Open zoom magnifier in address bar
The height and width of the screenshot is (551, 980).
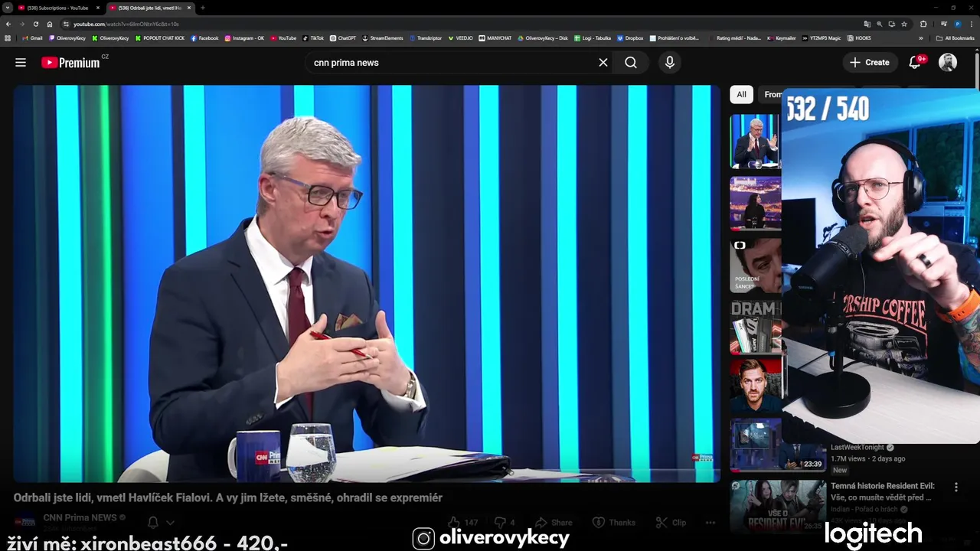click(x=879, y=24)
